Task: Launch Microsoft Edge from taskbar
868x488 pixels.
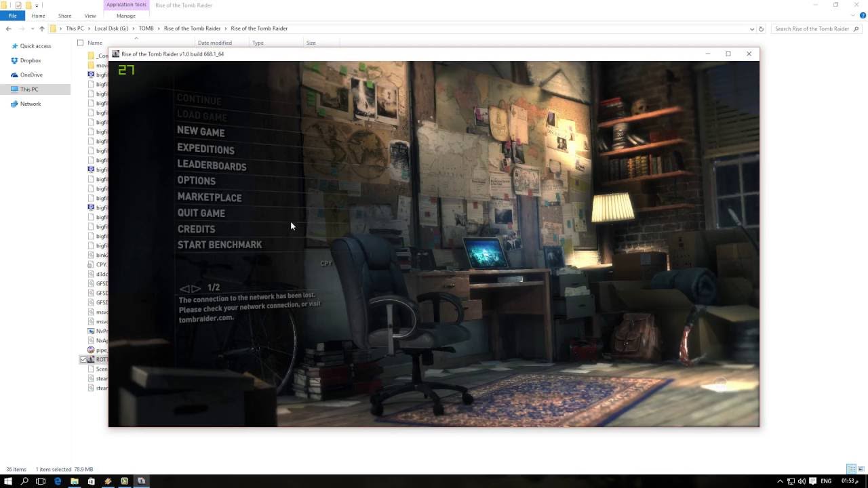Action: (58, 481)
